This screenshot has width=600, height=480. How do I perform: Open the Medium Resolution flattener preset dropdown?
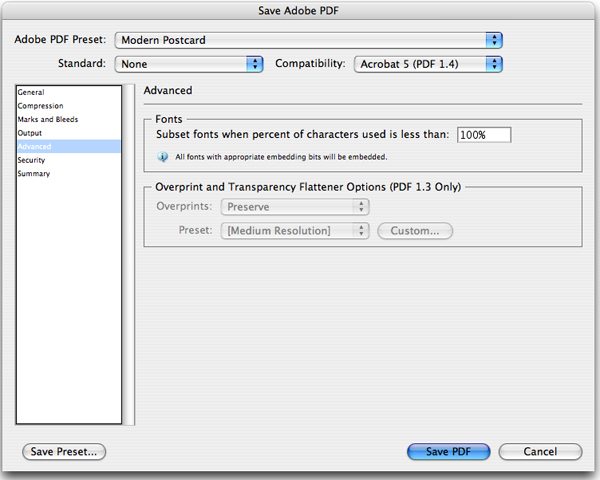coord(295,231)
